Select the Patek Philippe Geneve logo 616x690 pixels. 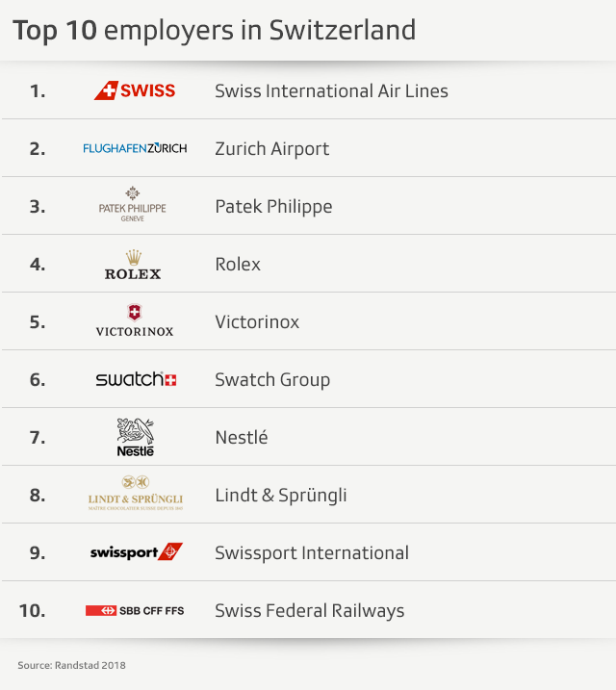[x=133, y=206]
